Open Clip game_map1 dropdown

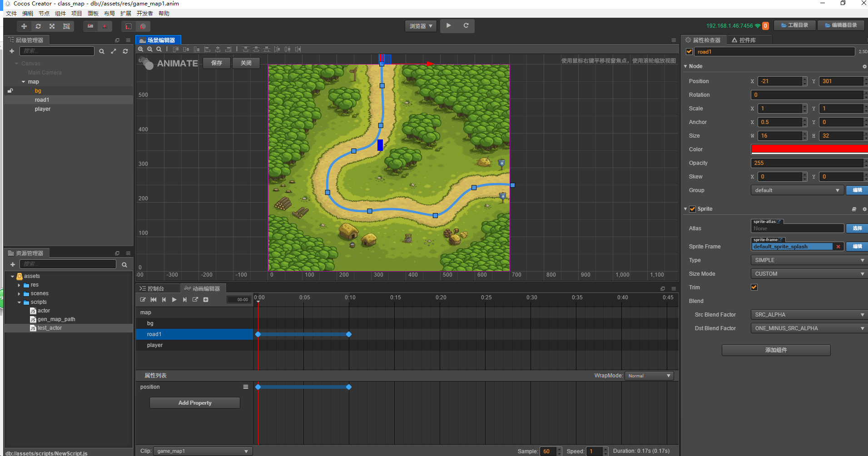pyautogui.click(x=203, y=451)
